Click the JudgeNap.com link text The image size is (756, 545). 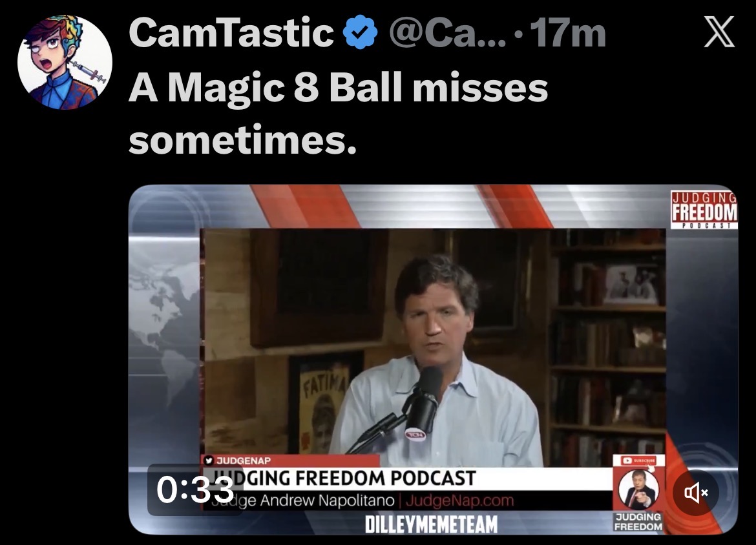(x=459, y=500)
